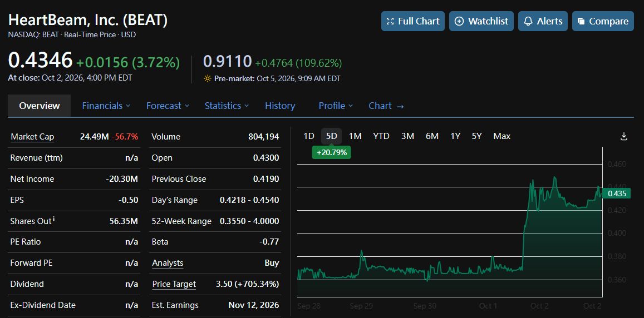Image resolution: width=644 pixels, height=318 pixels.
Task: Click the Shares Out info icon
Action: click(54, 220)
